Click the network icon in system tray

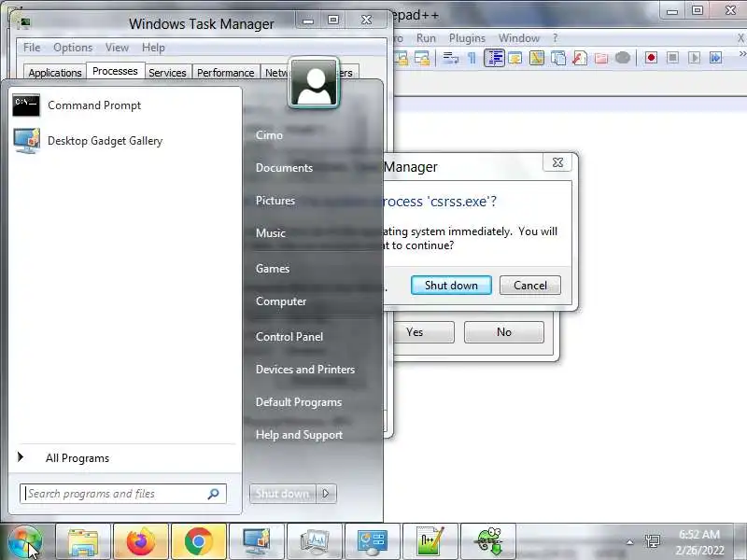[x=652, y=541]
